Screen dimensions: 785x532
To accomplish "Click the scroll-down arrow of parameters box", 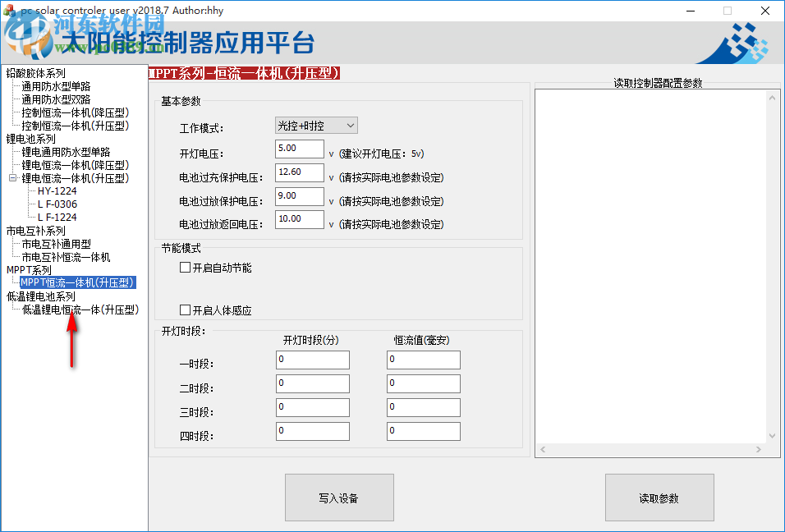I will pyautogui.click(x=772, y=436).
